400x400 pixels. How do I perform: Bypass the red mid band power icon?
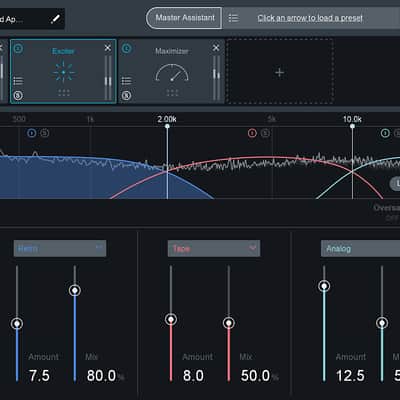252,133
